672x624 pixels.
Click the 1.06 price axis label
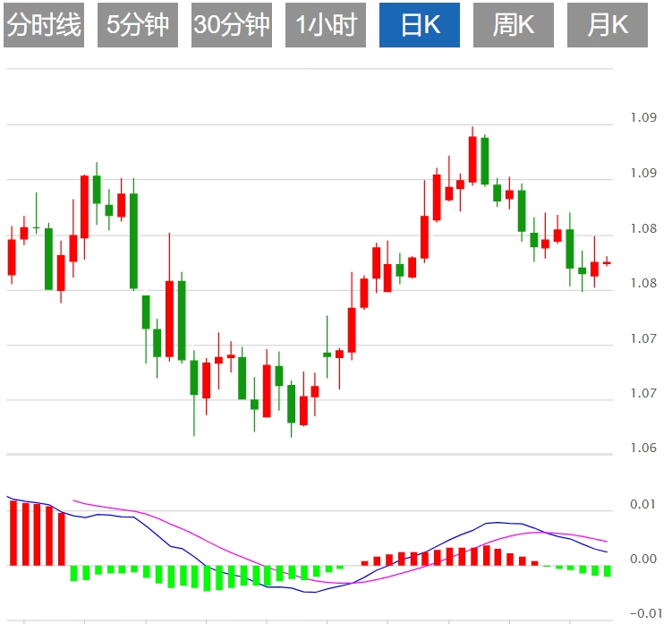tap(643, 448)
